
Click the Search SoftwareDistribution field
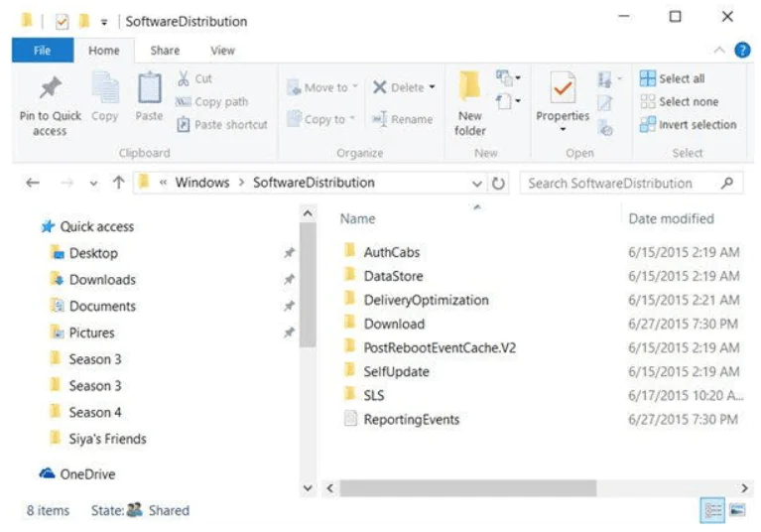(x=623, y=184)
